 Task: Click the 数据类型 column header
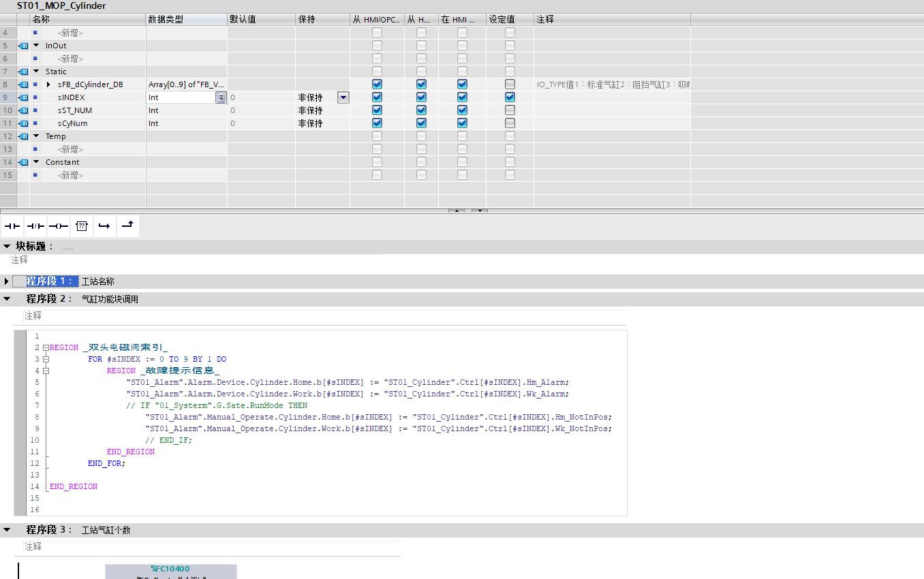186,20
